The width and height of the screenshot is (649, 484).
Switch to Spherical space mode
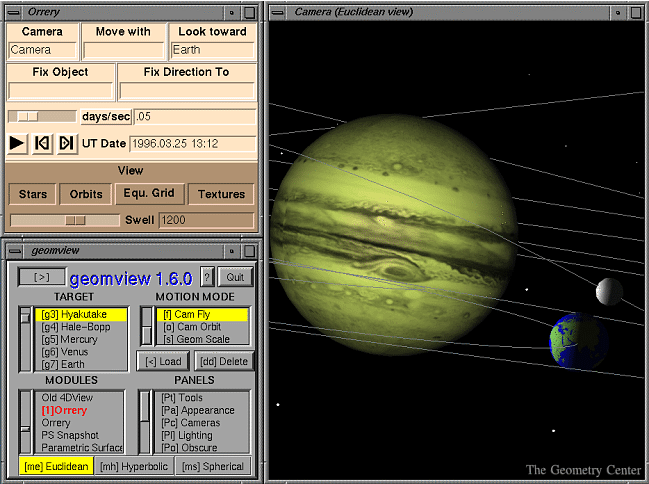point(214,467)
